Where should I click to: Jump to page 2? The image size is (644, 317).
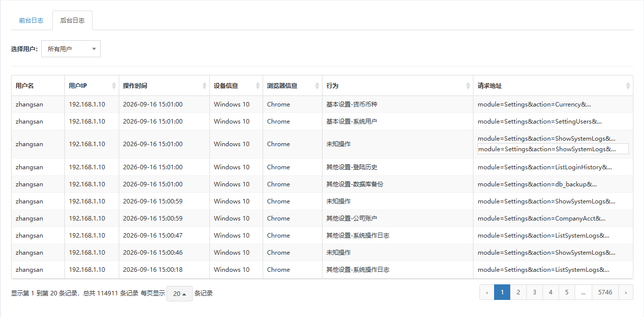518,292
